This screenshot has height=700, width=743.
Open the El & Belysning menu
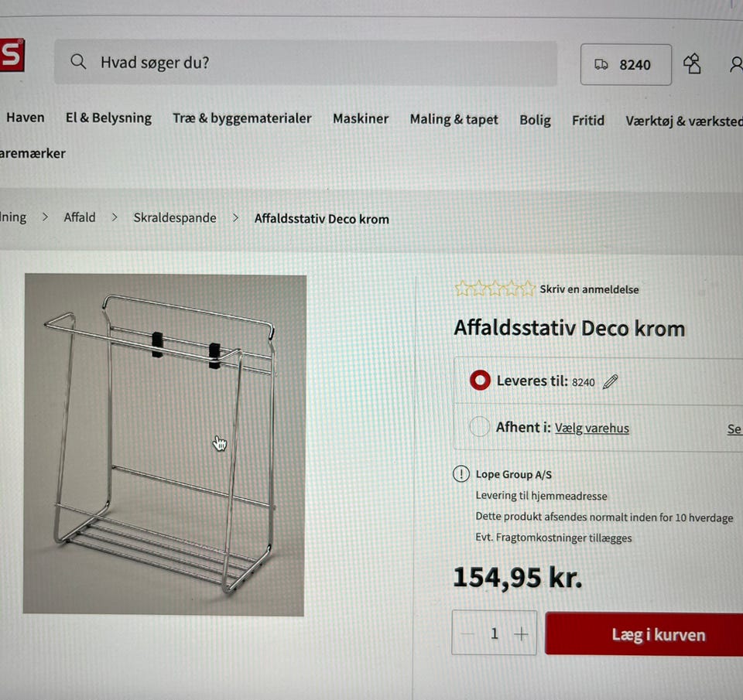(x=108, y=118)
